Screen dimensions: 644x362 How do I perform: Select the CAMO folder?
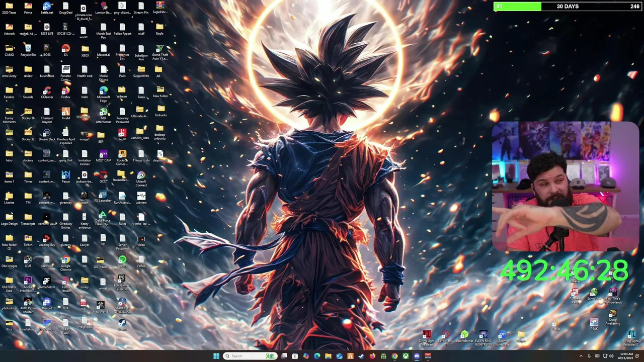[x=9, y=50]
